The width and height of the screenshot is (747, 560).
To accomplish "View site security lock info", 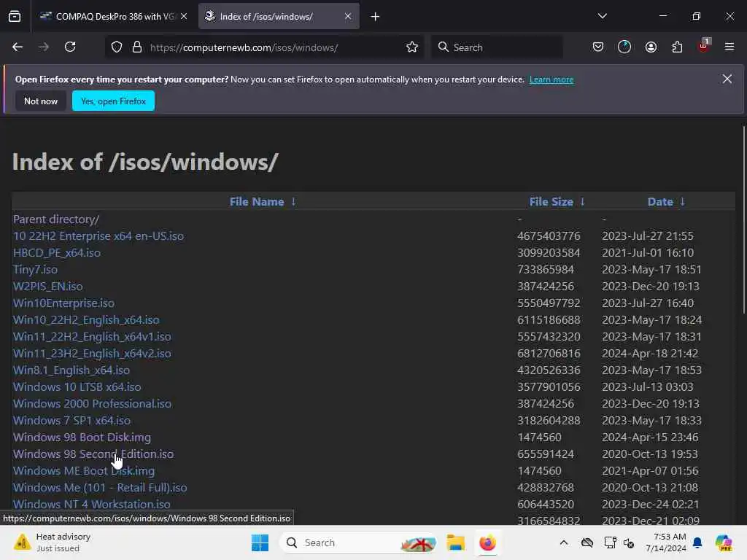I will click(x=137, y=47).
